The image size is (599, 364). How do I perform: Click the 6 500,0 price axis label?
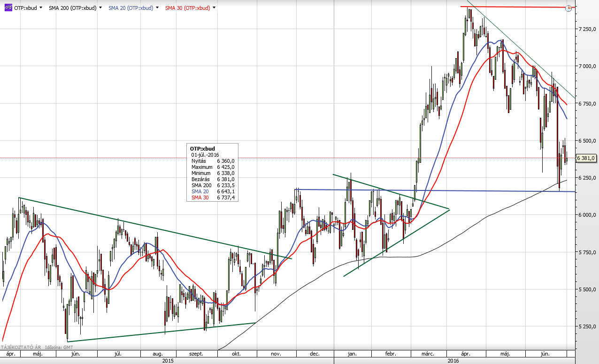pyautogui.click(x=587, y=141)
